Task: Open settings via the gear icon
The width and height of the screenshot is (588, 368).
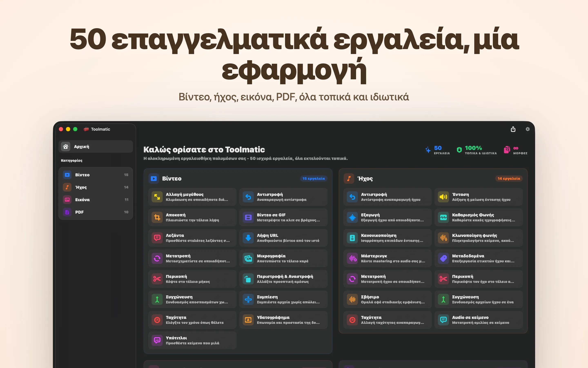Action: (x=528, y=129)
